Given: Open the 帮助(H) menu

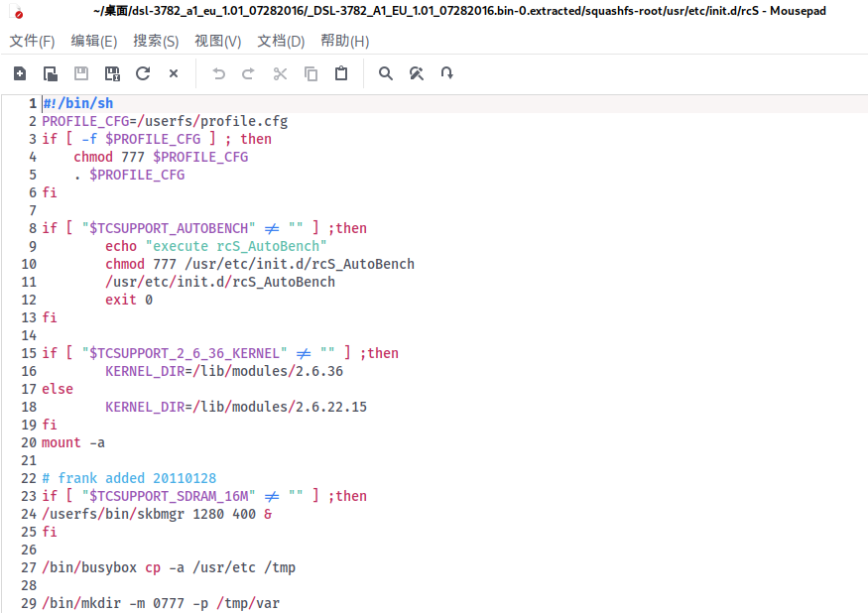Looking at the screenshot, I should point(345,41).
